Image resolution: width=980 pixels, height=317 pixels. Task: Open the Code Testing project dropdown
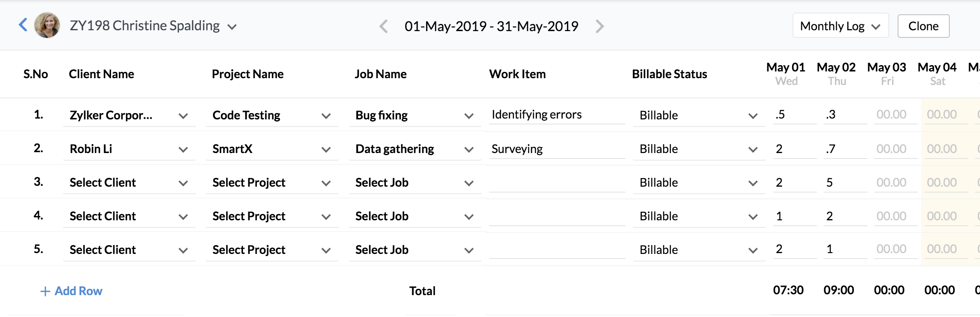272,116
